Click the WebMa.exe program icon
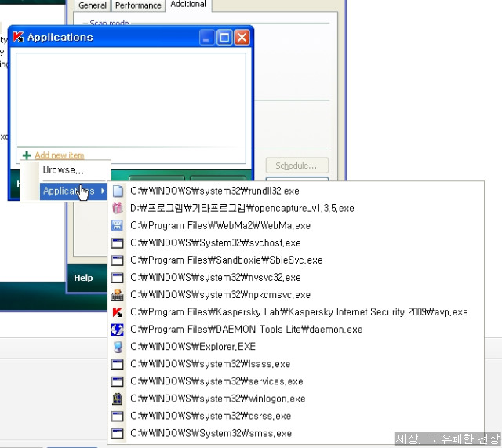The width and height of the screenshot is (502, 448). tap(118, 225)
